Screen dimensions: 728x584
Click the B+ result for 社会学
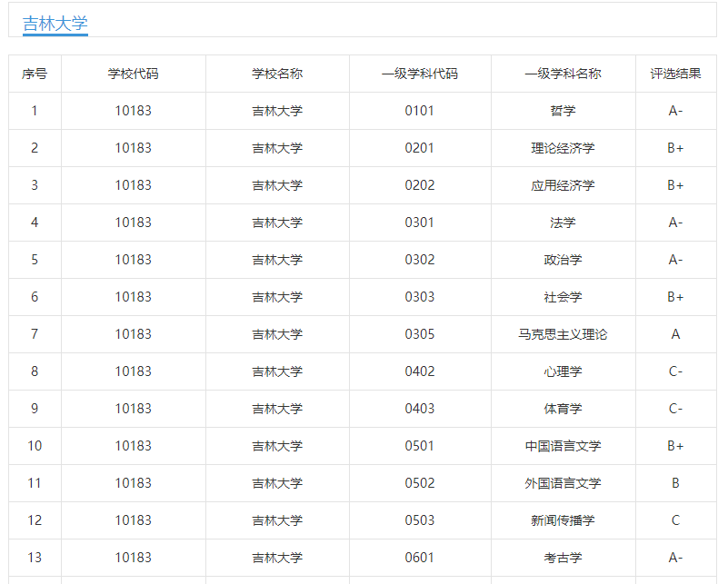click(x=675, y=297)
